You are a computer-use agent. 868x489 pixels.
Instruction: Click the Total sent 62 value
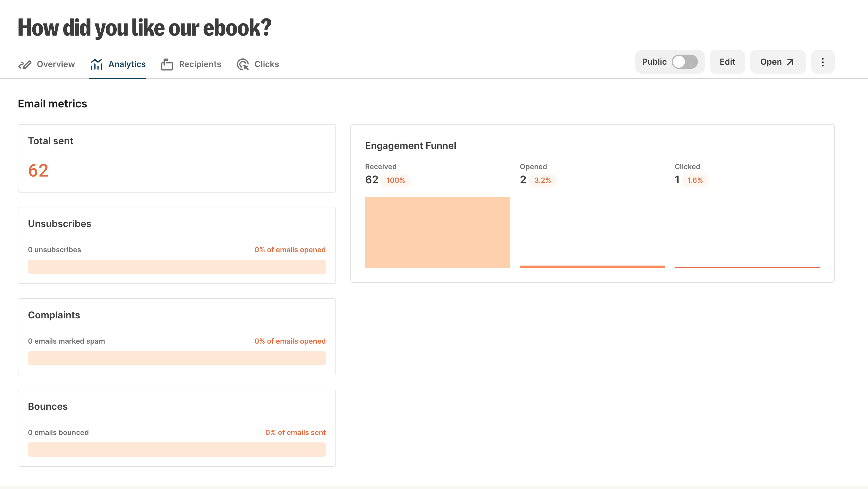pyautogui.click(x=38, y=170)
